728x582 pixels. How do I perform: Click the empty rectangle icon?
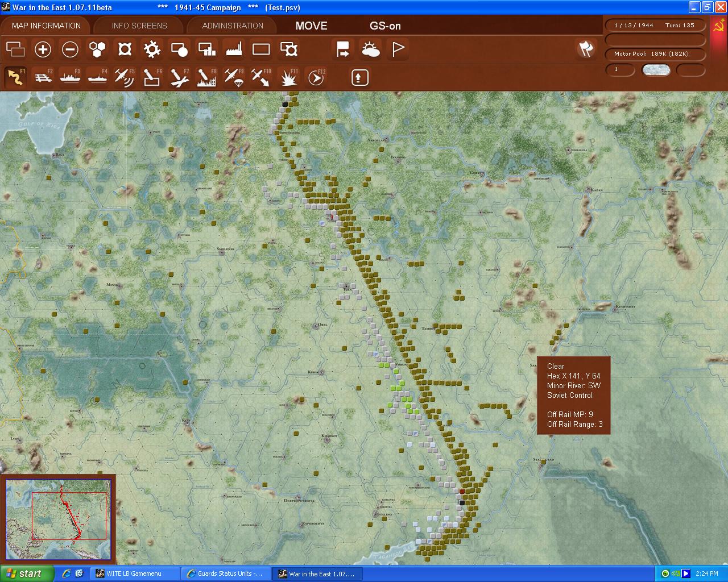coord(261,49)
